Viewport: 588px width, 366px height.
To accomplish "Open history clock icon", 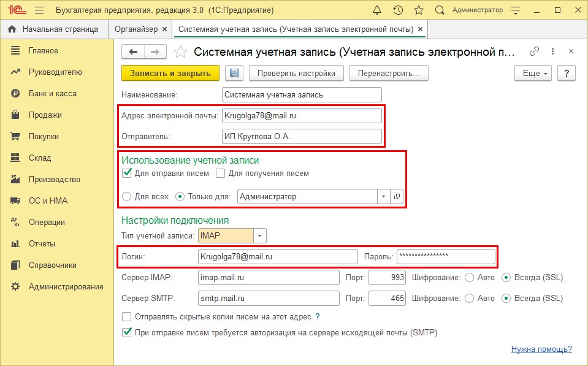I will click(398, 10).
